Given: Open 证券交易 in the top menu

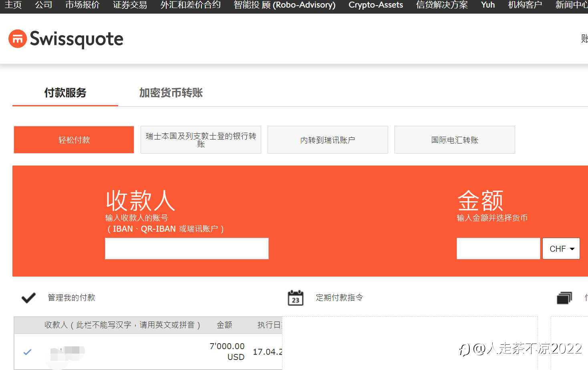Looking at the screenshot, I should 130,5.
